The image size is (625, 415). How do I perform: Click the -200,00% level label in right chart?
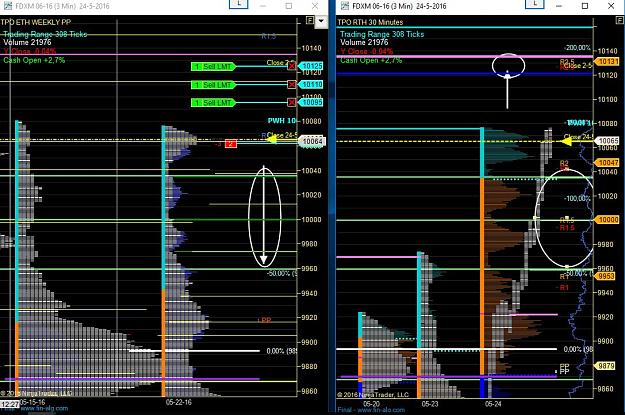(x=577, y=47)
